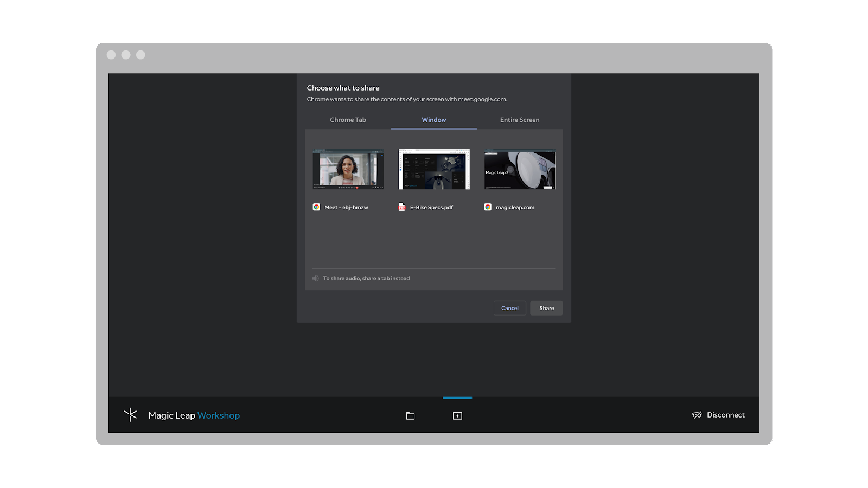
Task: Click the Magic Leap logo icon
Action: [131, 415]
